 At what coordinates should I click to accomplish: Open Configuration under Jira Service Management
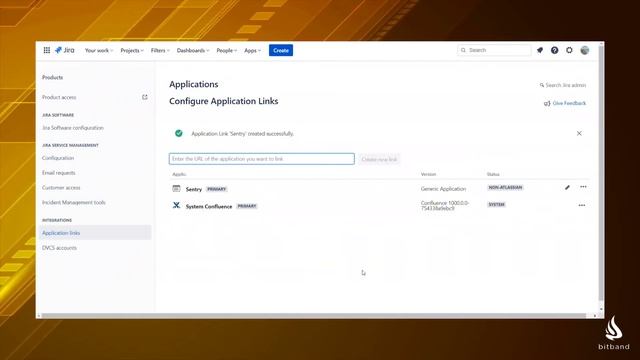tap(58, 158)
